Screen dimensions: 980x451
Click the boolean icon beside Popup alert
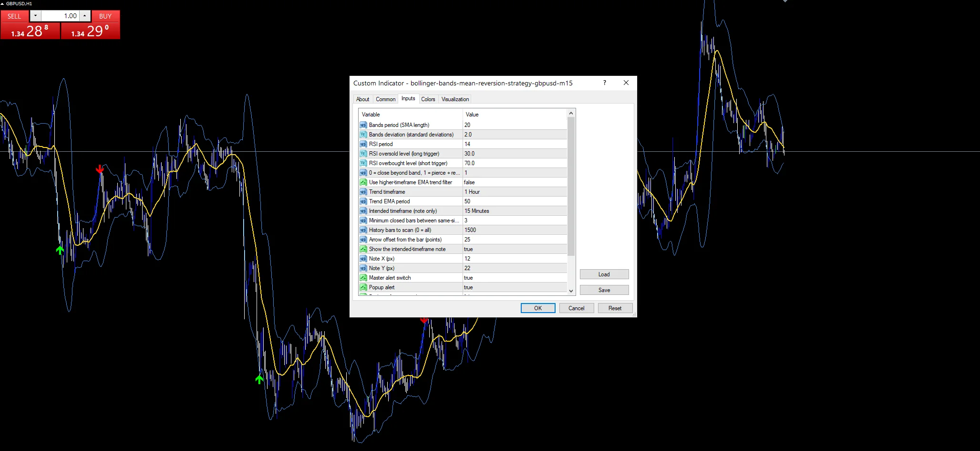click(x=363, y=287)
